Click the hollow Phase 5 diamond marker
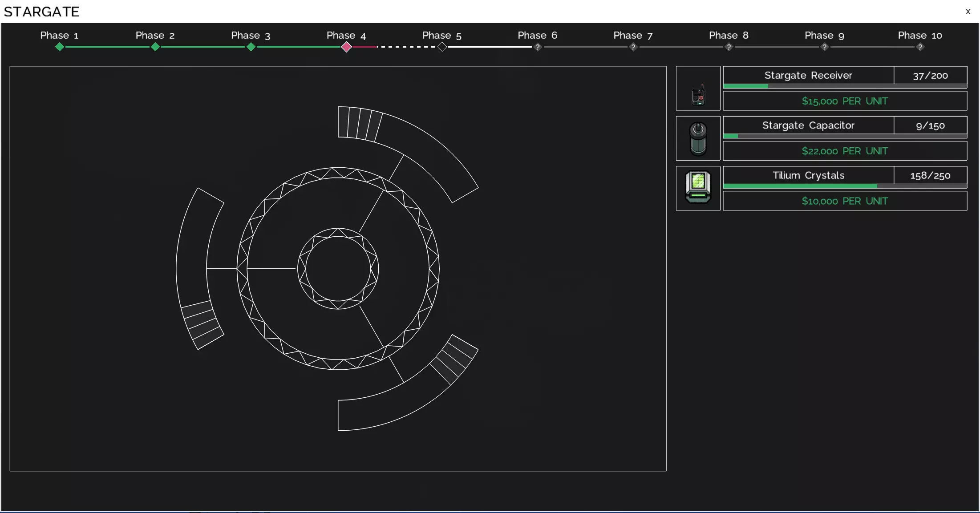 [442, 47]
